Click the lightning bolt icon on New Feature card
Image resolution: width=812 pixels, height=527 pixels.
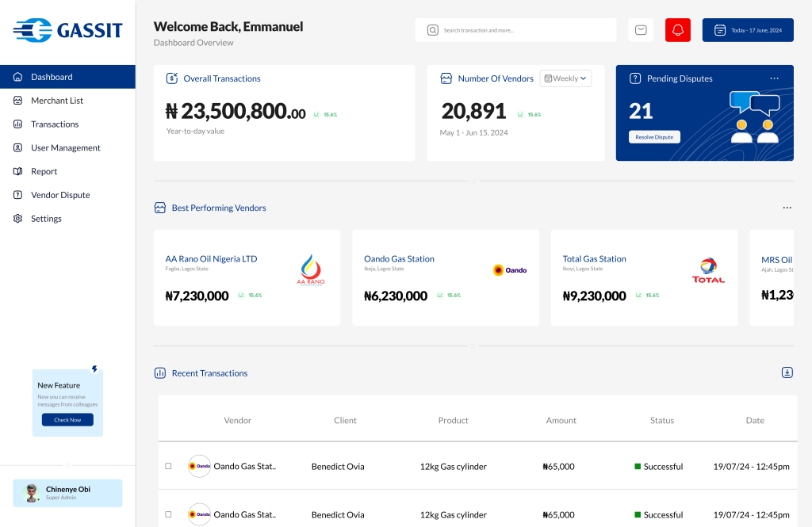click(x=94, y=369)
